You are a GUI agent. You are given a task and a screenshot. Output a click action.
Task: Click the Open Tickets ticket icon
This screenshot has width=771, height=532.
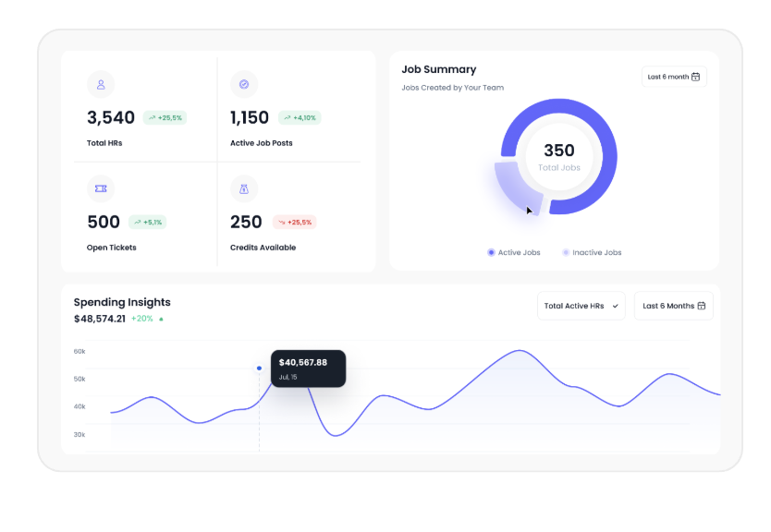(x=101, y=188)
